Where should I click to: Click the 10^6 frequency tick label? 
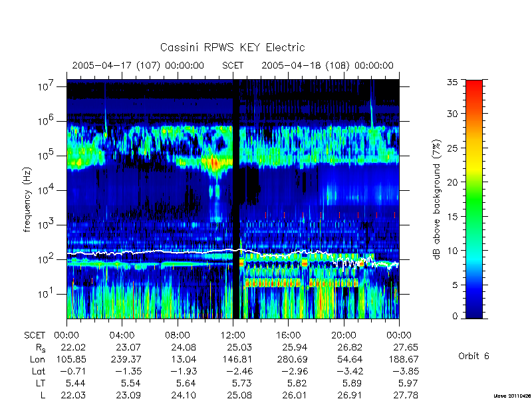coord(45,121)
